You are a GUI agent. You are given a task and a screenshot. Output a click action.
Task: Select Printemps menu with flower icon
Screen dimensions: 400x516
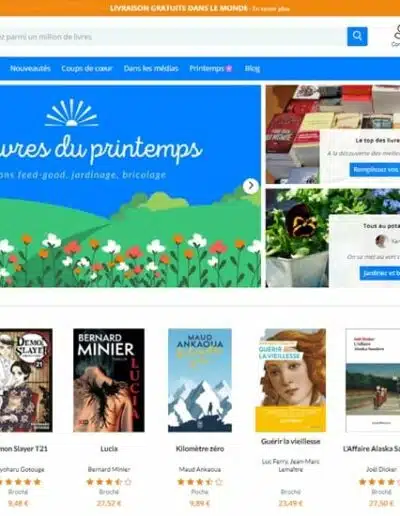(211, 68)
